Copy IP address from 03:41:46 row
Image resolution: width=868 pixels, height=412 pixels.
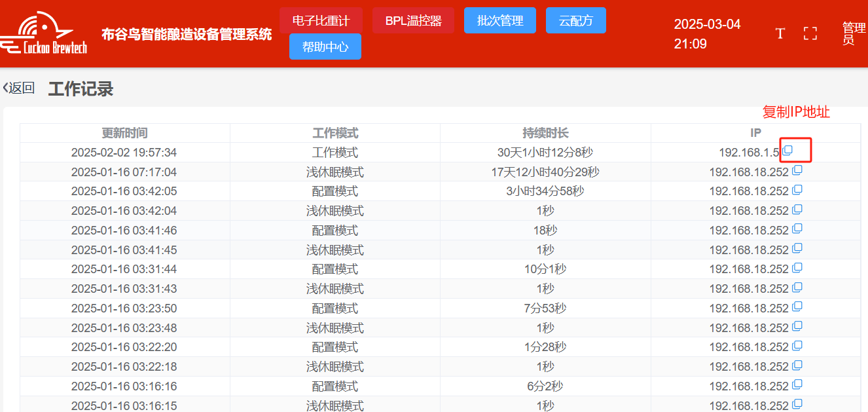coord(797,229)
